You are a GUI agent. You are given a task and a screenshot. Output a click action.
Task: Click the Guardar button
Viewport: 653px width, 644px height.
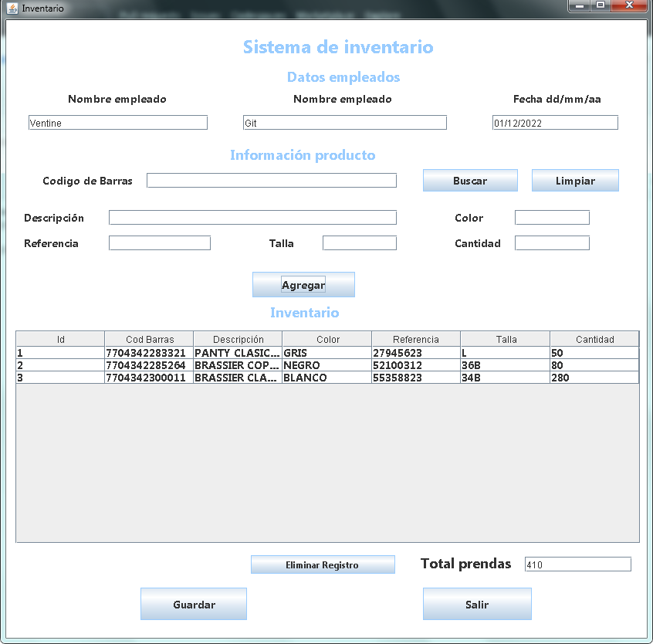[x=193, y=604]
